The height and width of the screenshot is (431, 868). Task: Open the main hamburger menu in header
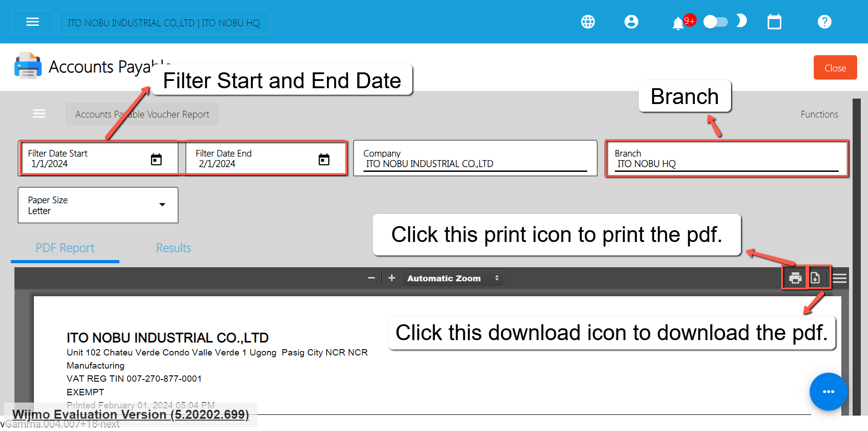pos(33,22)
